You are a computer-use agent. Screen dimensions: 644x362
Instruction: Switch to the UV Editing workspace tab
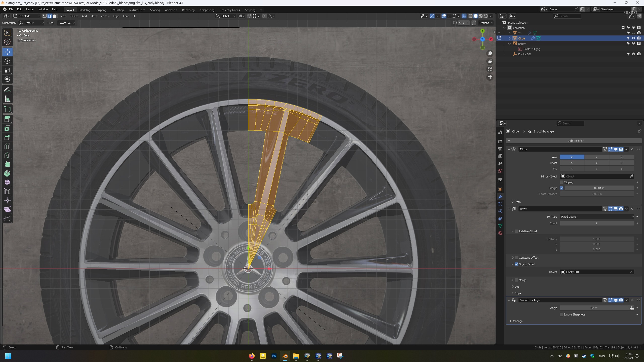[x=117, y=10]
